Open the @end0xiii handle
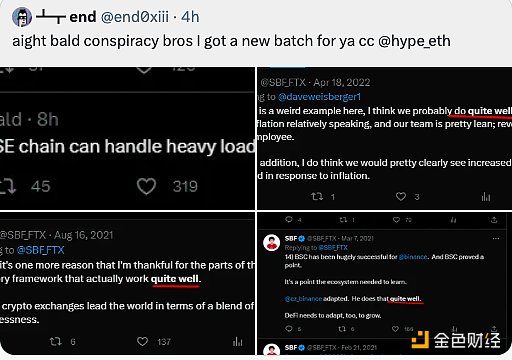512x360 pixels. tap(135, 17)
